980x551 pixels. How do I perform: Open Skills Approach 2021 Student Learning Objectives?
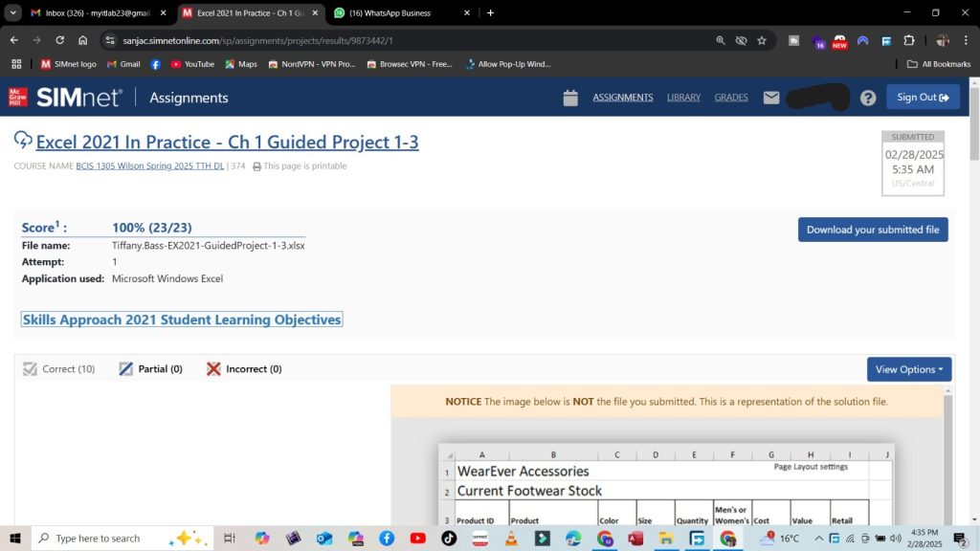[x=182, y=320]
